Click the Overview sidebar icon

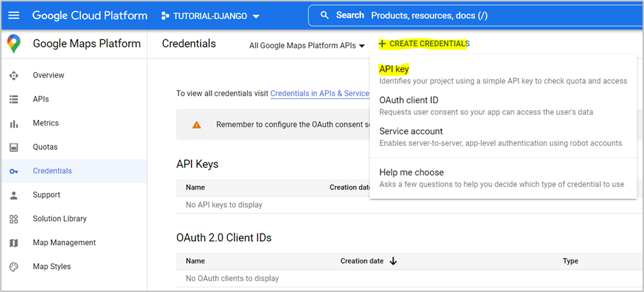(14, 75)
